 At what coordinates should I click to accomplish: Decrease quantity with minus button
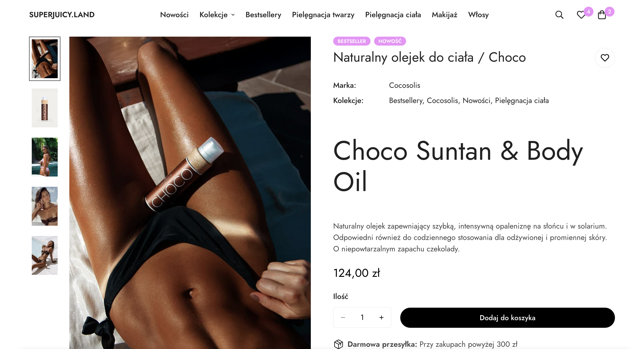(343, 317)
